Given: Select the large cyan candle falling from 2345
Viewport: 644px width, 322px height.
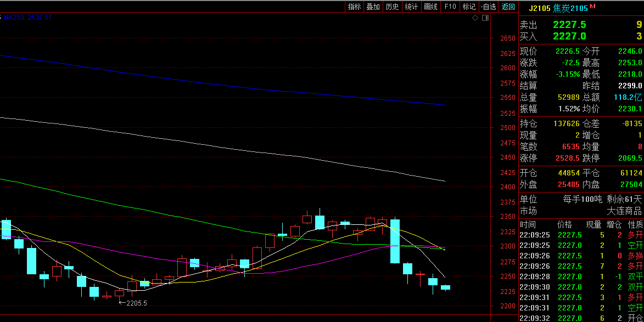Looking at the screenshot, I should point(395,241).
